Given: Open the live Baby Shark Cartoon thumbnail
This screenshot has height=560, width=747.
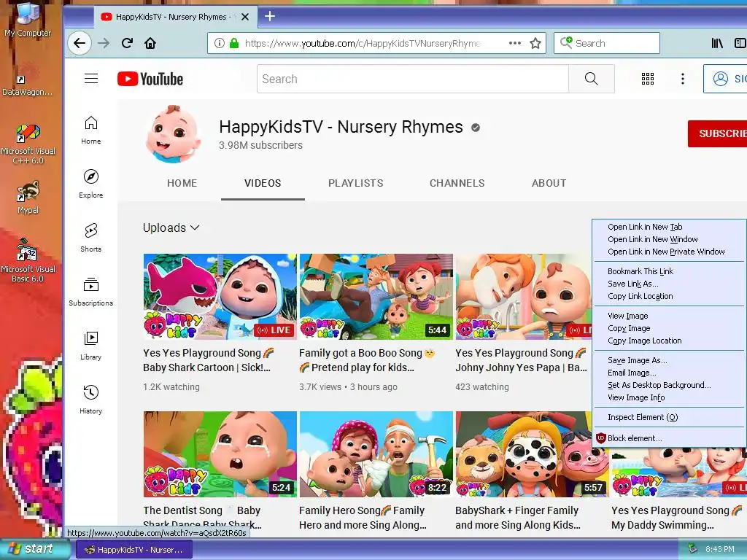Looking at the screenshot, I should click(220, 296).
